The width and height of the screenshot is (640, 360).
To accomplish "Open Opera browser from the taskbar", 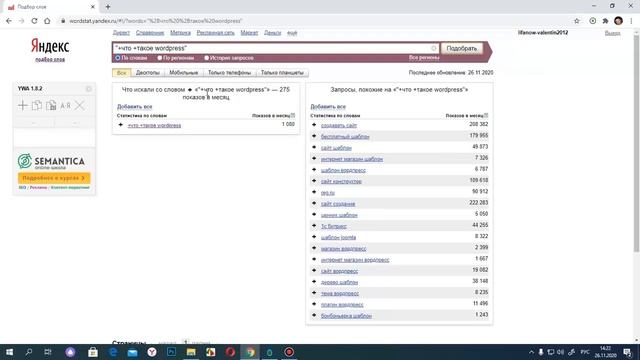I will [x=230, y=352].
